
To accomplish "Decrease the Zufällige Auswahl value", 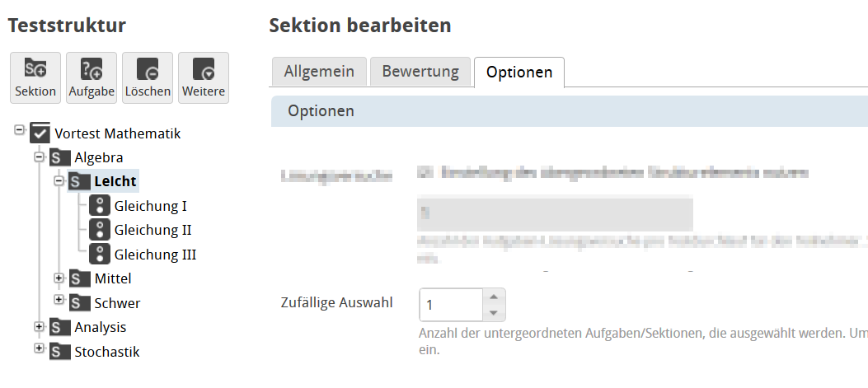I will 493,313.
